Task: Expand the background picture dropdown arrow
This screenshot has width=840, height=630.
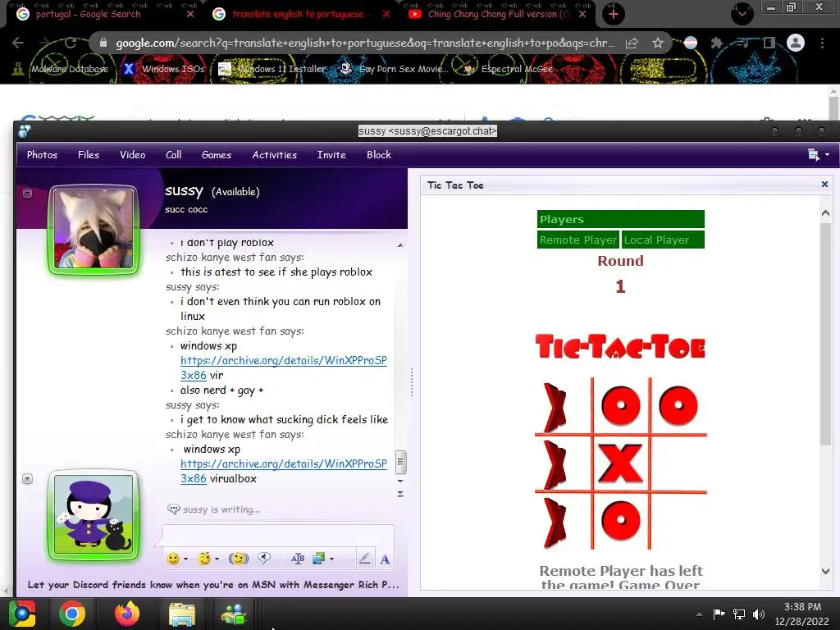Action: click(x=332, y=559)
